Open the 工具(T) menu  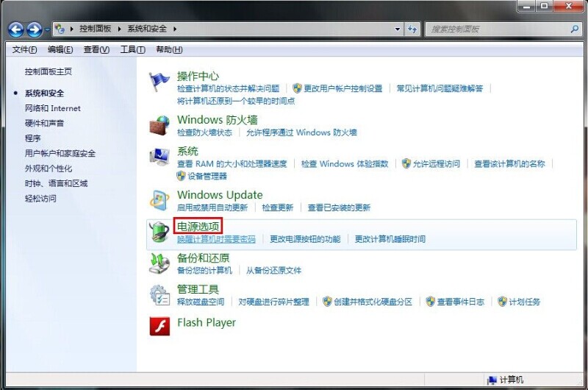point(132,49)
